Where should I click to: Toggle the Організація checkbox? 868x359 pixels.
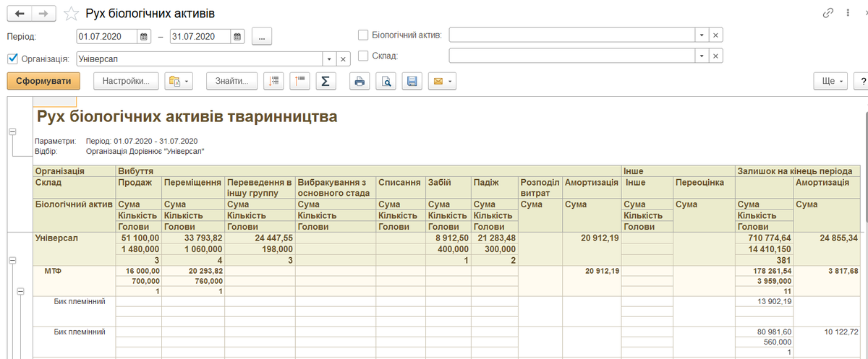coord(12,59)
